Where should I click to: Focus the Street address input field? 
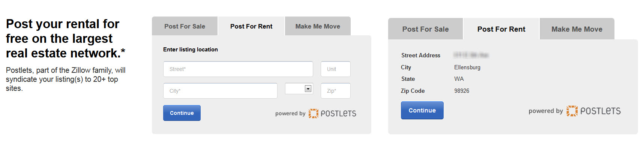coord(238,69)
